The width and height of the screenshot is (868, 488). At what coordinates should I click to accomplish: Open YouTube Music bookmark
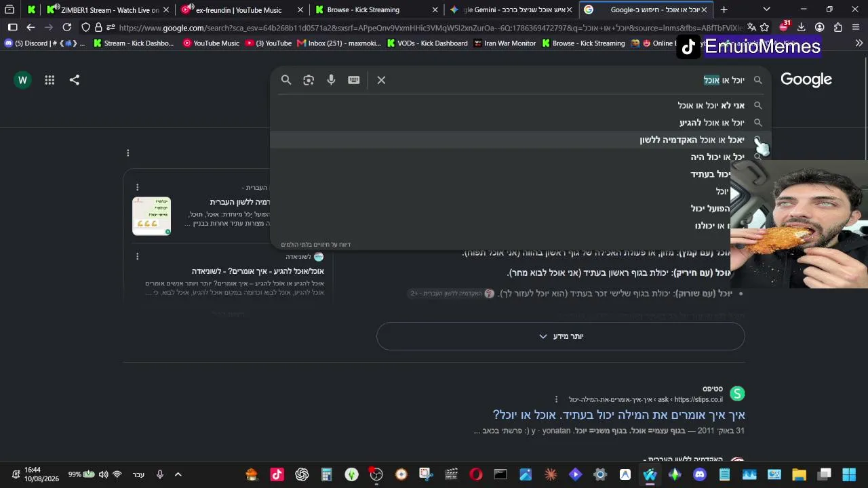click(211, 43)
